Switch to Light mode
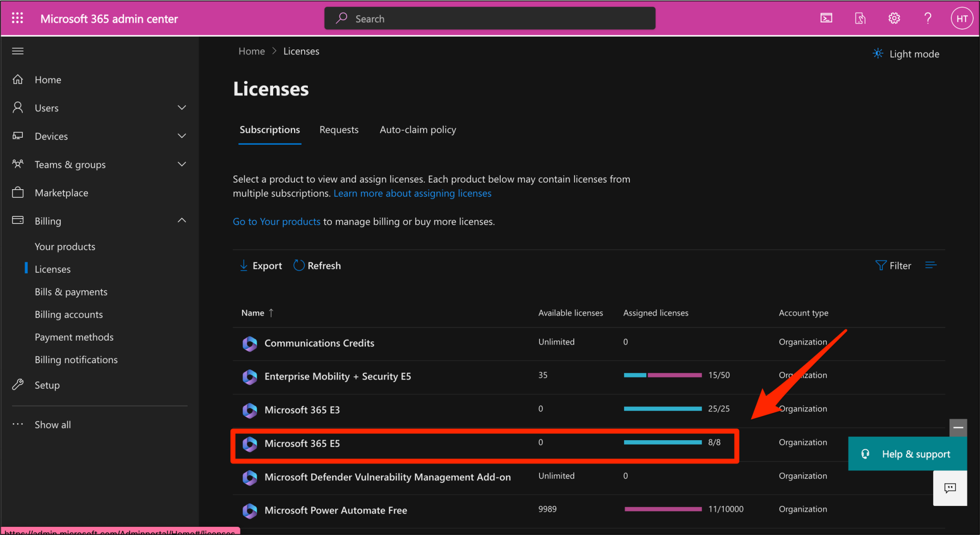Screen dimensions: 980x535 coord(905,54)
